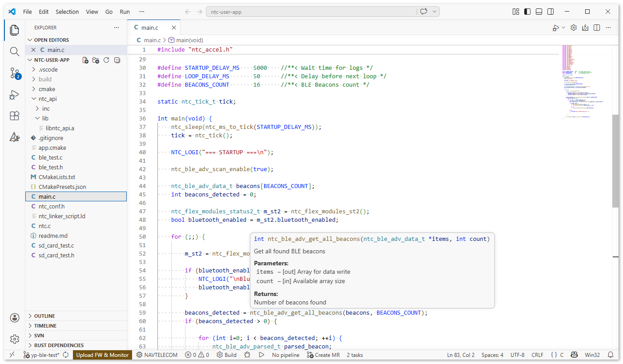Refresh the Explorer file tree
This screenshot has height=364, width=623.
click(106, 60)
